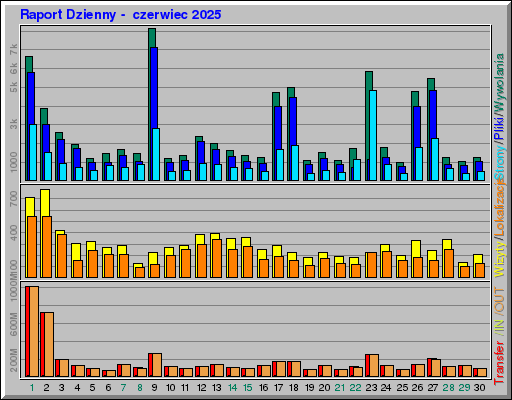Select day label 1 on the x-axis
The height and width of the screenshot is (400, 512).
click(32, 388)
